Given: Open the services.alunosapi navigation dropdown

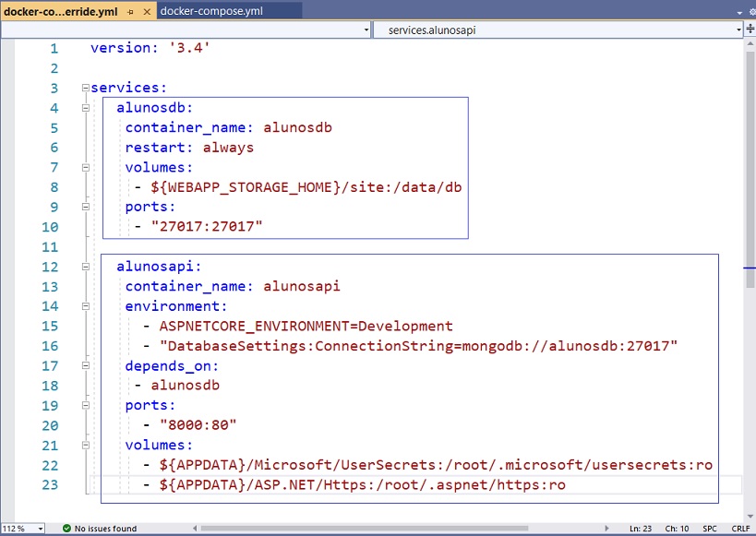Looking at the screenshot, I should click(x=558, y=30).
